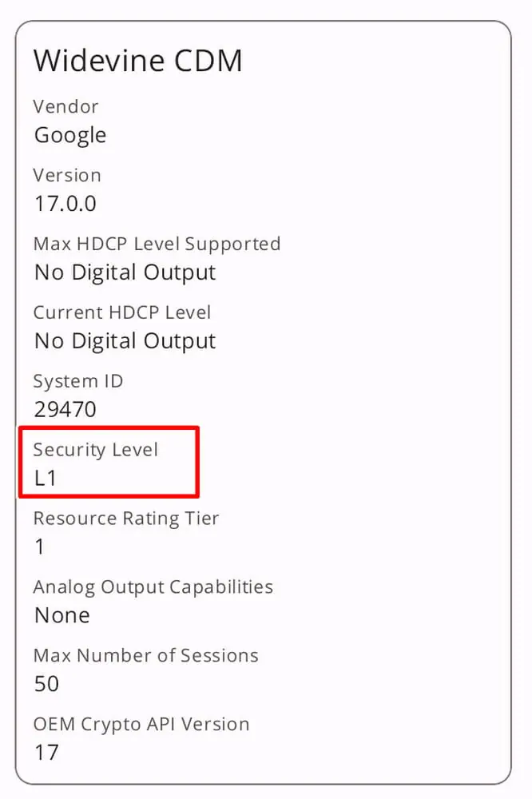Select the highlighted Security Level label
The image size is (532, 799).
(96, 450)
